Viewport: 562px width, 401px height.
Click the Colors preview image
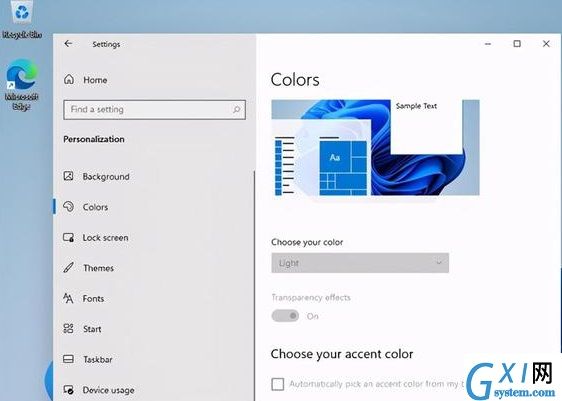375,147
